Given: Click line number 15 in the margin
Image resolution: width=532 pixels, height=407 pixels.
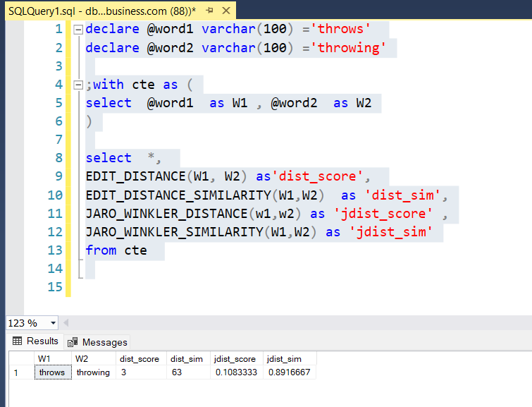Looking at the screenshot, I should [55, 287].
